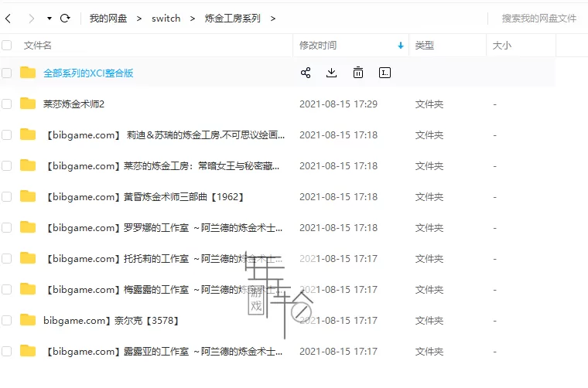
Task: Tick the checkbox beside 黄昏炼金术师三部曲【1962】
Action: click(7, 196)
